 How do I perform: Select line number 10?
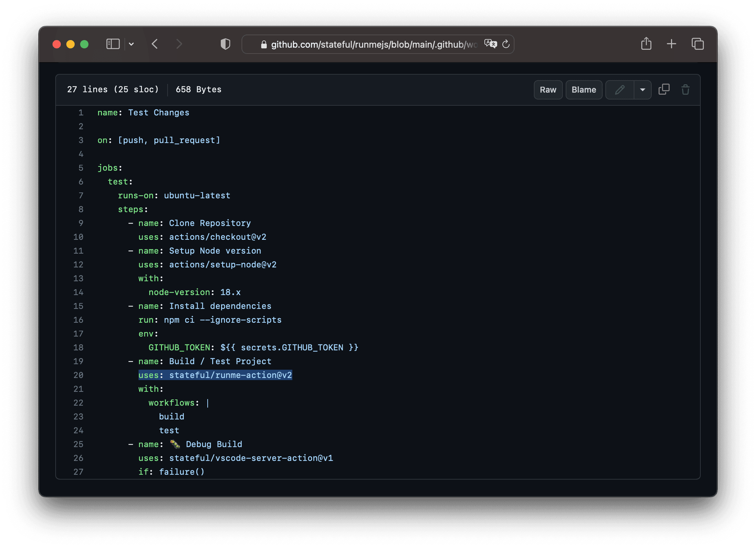78,237
